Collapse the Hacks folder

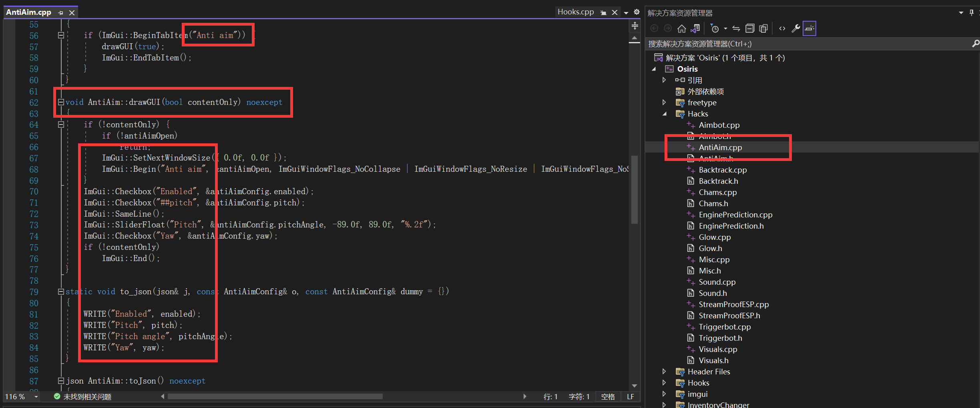[x=664, y=114]
